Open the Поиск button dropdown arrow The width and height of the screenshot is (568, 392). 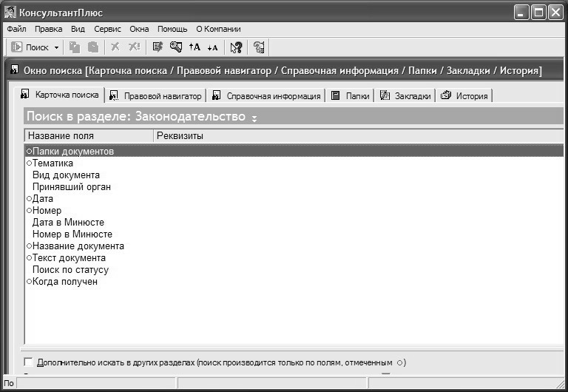[x=56, y=48]
